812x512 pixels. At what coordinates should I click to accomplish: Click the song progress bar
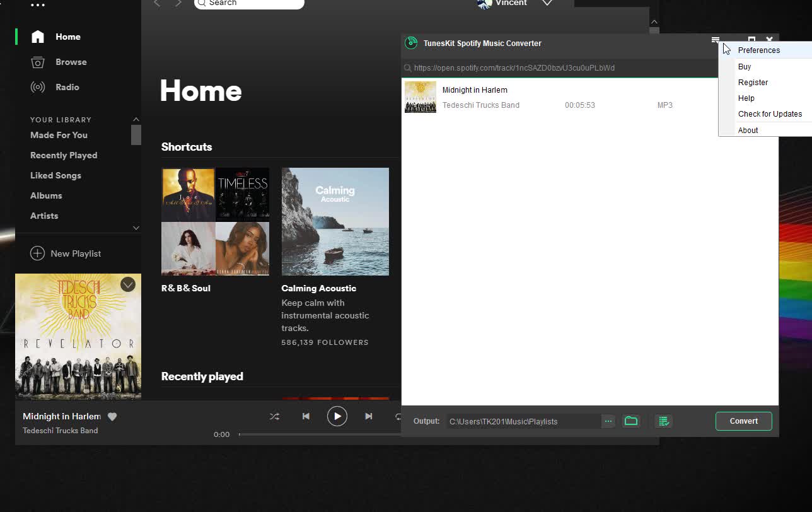click(320, 434)
